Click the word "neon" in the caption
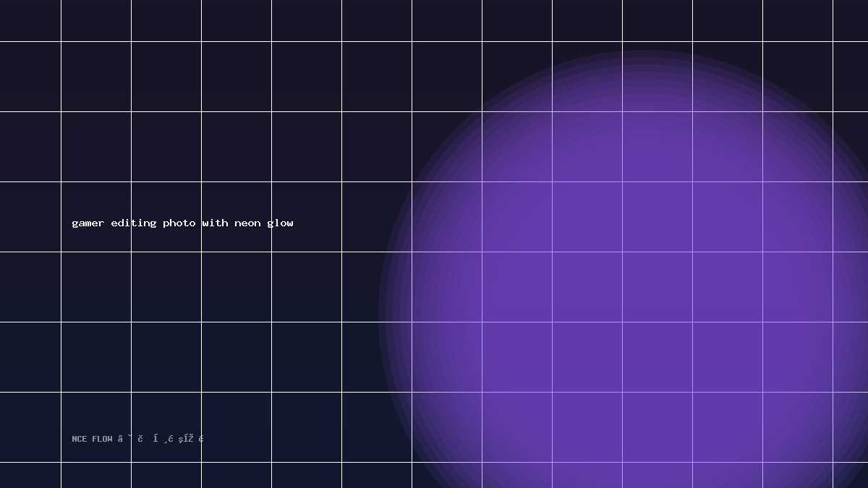This screenshot has width=868, height=488. coord(247,223)
